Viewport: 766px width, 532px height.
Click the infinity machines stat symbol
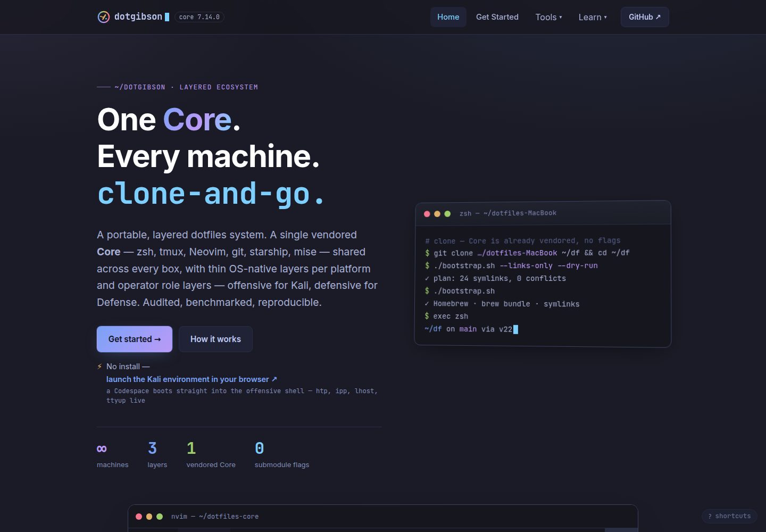[x=102, y=448]
